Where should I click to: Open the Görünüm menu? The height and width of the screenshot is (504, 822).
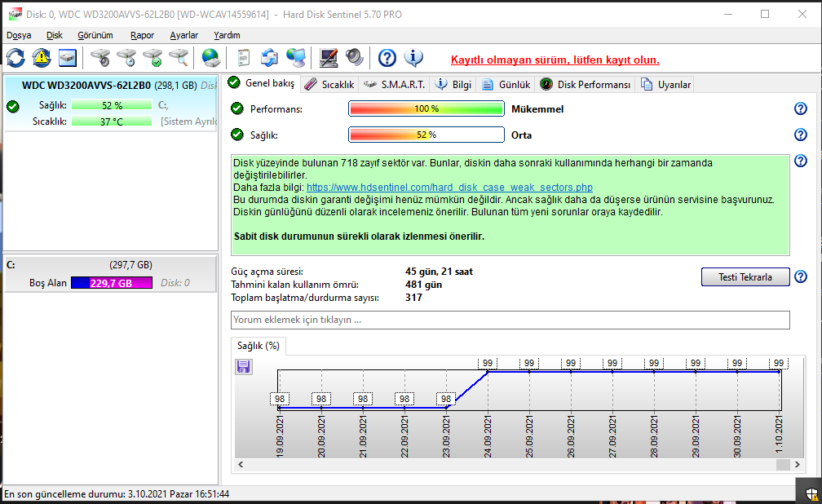click(95, 35)
